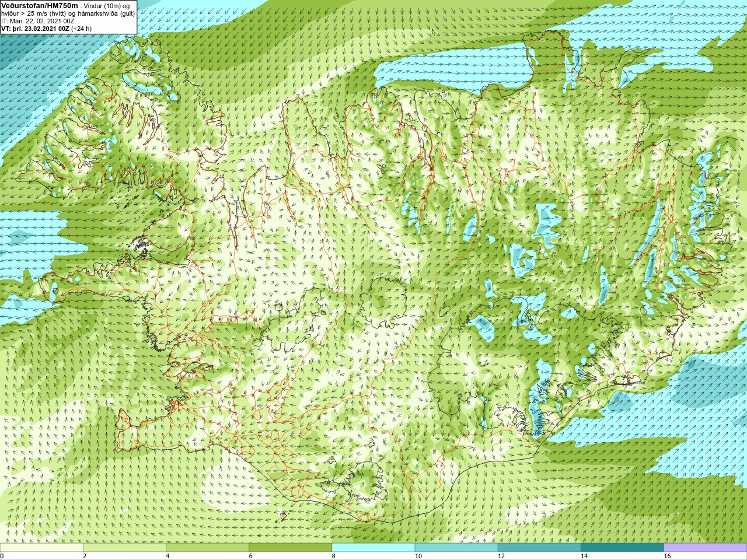The image size is (747, 560).
Task: Click the '2' scale label
Action: [x=85, y=556]
